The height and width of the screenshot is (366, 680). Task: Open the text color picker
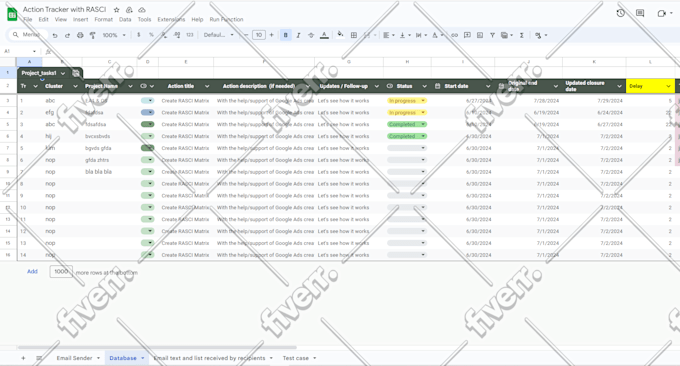(324, 35)
